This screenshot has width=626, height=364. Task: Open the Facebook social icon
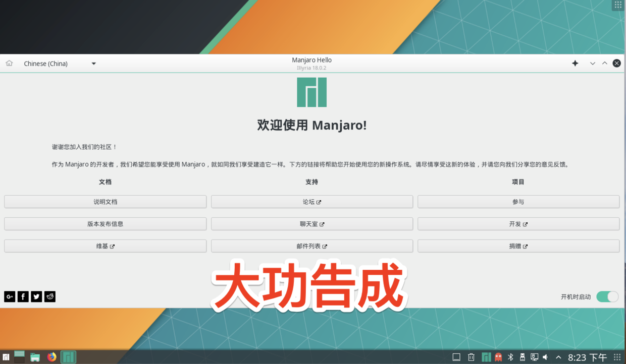[23, 296]
